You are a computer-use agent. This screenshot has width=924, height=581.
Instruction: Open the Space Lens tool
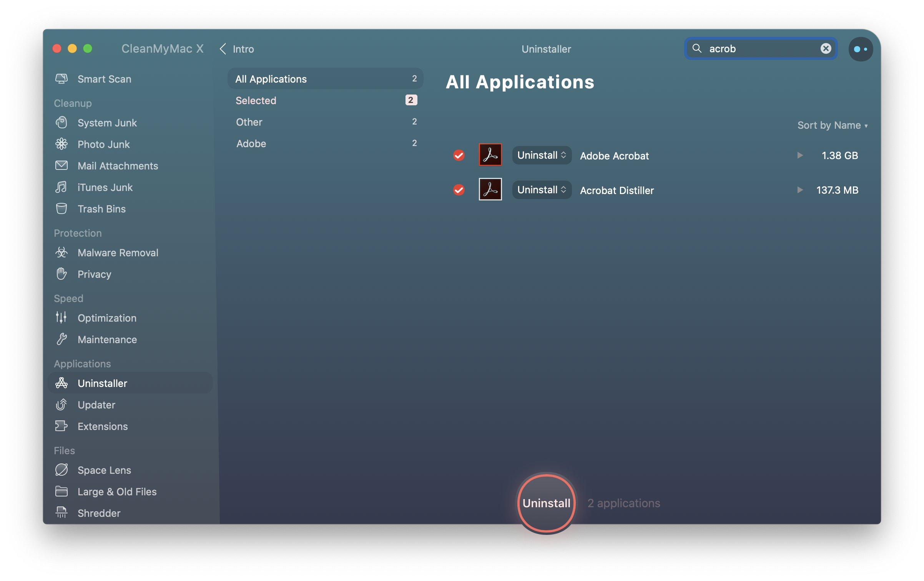[104, 470]
